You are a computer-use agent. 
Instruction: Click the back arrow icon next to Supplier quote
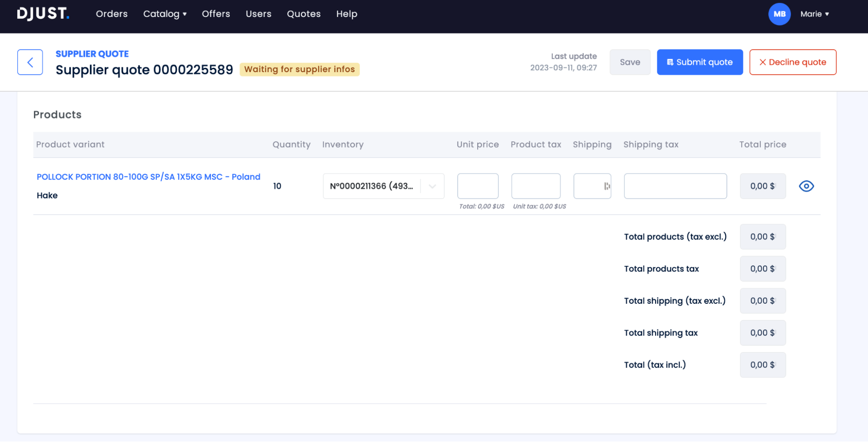click(x=30, y=62)
